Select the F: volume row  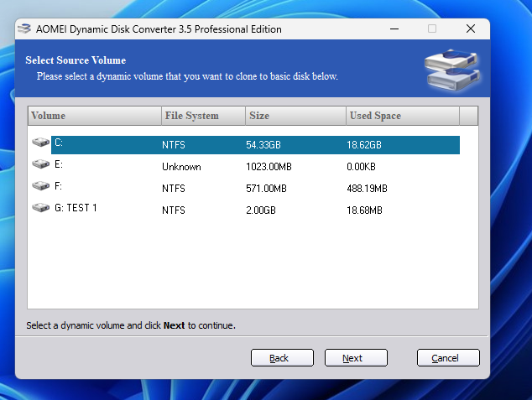pos(255,188)
